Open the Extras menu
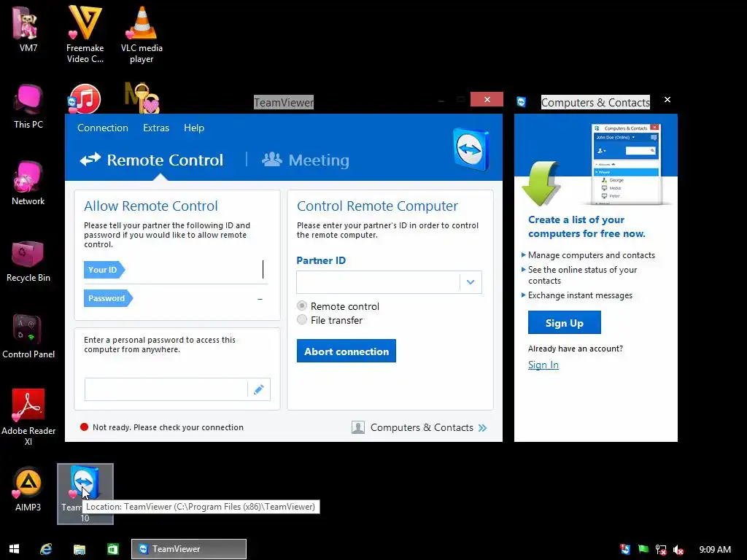This screenshot has height=560, width=747. pyautogui.click(x=156, y=128)
